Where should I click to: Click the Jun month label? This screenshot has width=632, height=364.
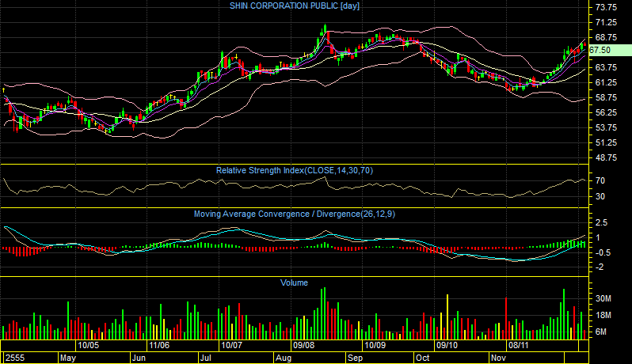(139, 358)
